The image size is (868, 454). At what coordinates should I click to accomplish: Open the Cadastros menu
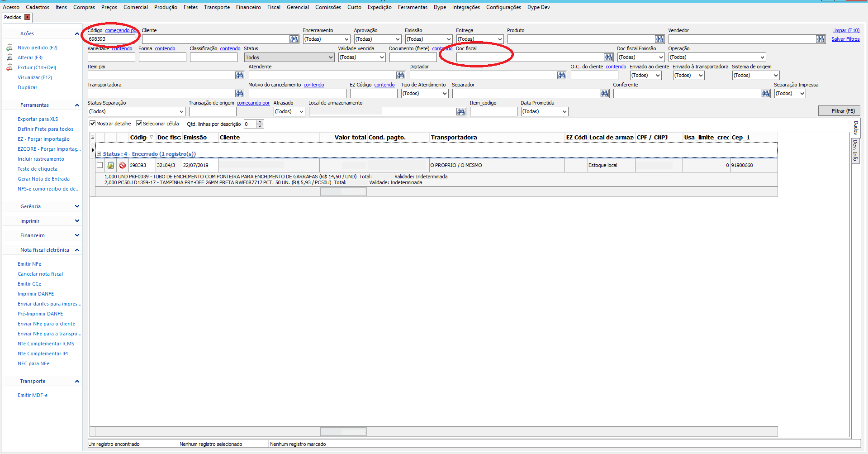pyautogui.click(x=38, y=7)
